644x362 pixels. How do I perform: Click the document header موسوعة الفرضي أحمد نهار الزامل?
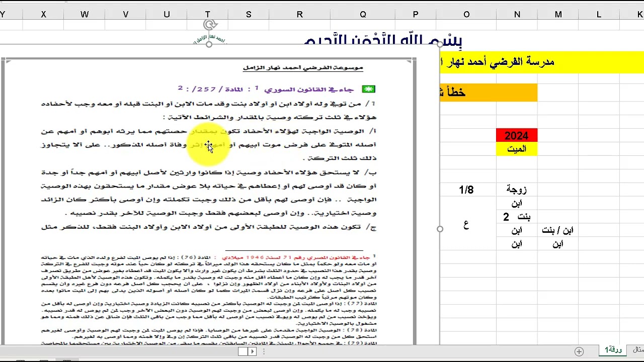(x=303, y=67)
